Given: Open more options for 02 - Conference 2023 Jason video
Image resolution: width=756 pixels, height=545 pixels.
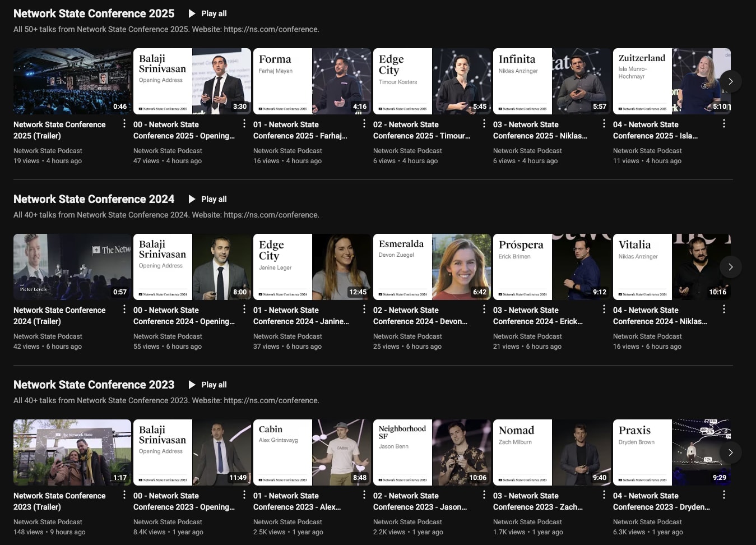Looking at the screenshot, I should click(x=484, y=495).
